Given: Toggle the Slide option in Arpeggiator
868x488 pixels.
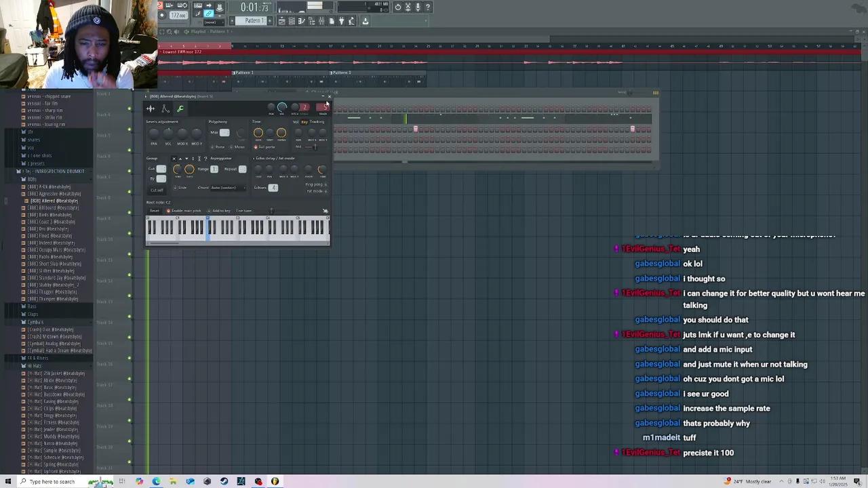Looking at the screenshot, I should [x=180, y=188].
